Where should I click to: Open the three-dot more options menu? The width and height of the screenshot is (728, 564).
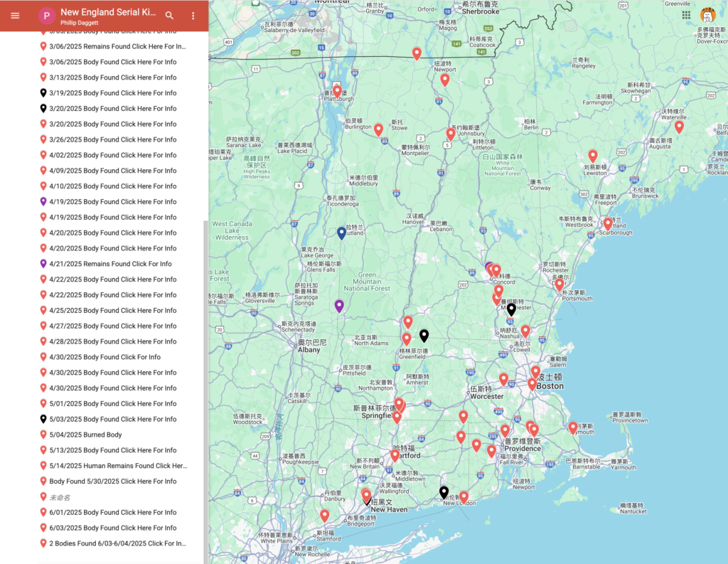(x=193, y=16)
